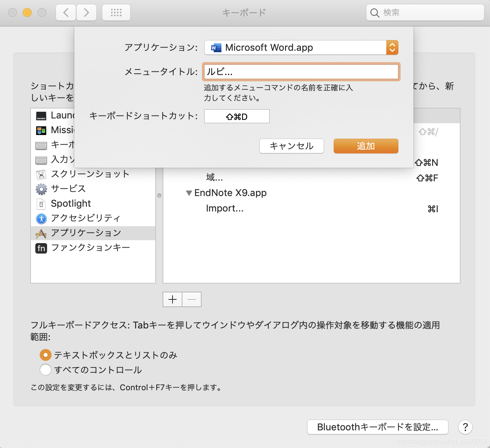490x448 pixels.
Task: Click the keyboard category icon
Action: pyautogui.click(x=41, y=146)
